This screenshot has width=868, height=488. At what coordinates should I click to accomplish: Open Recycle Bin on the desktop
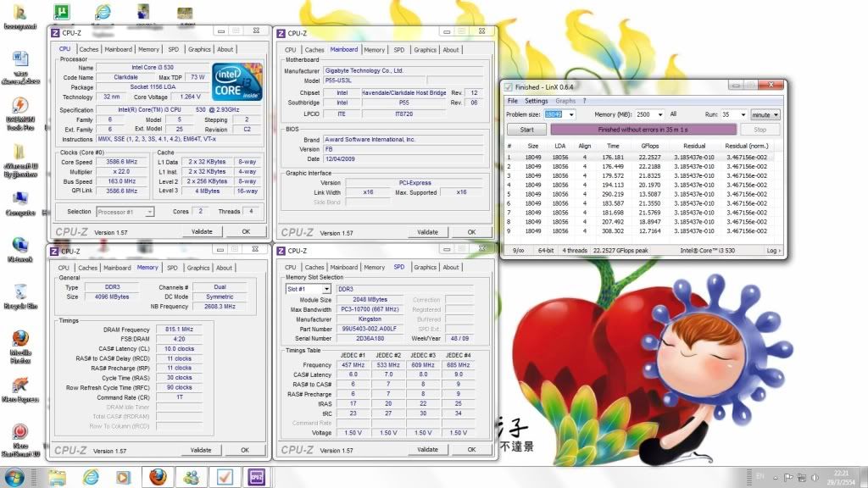(x=20, y=292)
